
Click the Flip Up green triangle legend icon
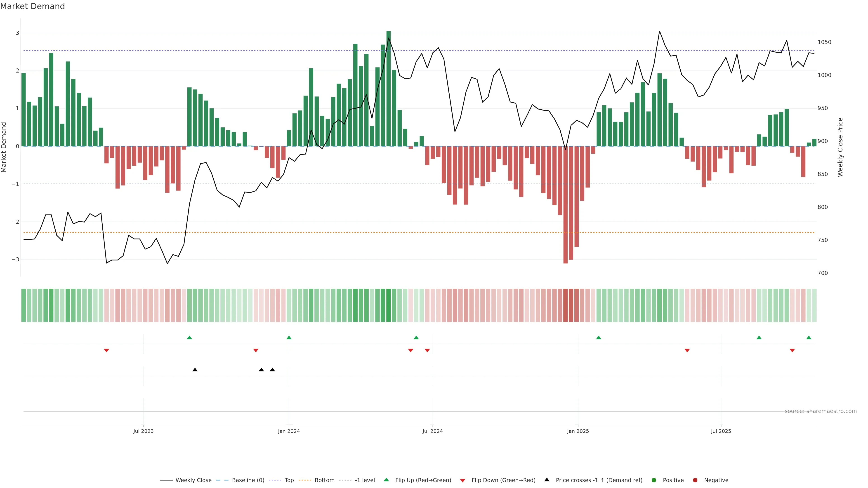387,480
